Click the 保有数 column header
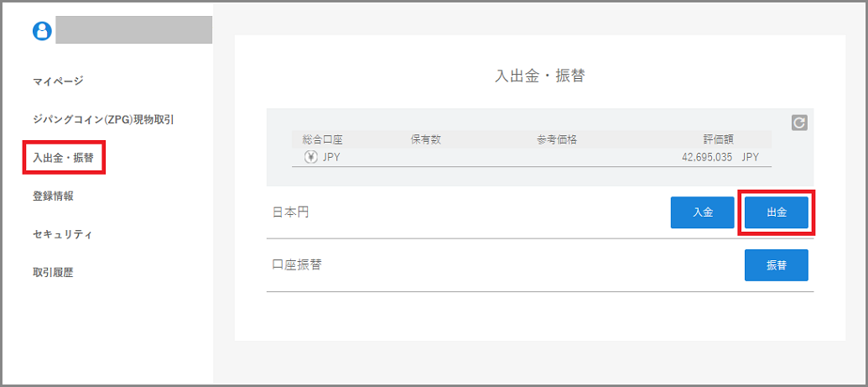 click(x=426, y=139)
